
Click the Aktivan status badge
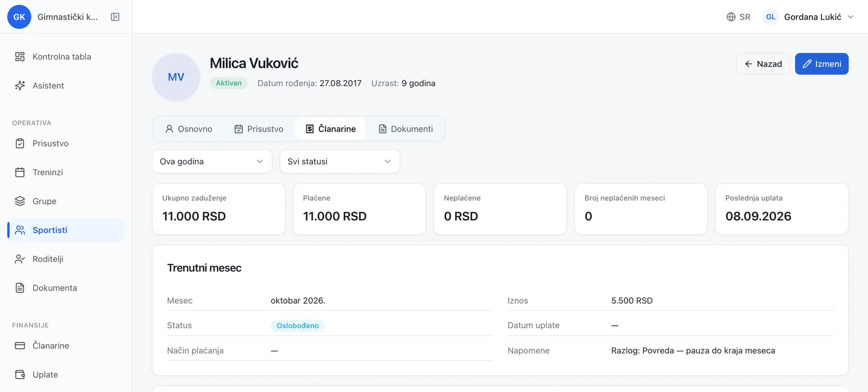pyautogui.click(x=228, y=83)
